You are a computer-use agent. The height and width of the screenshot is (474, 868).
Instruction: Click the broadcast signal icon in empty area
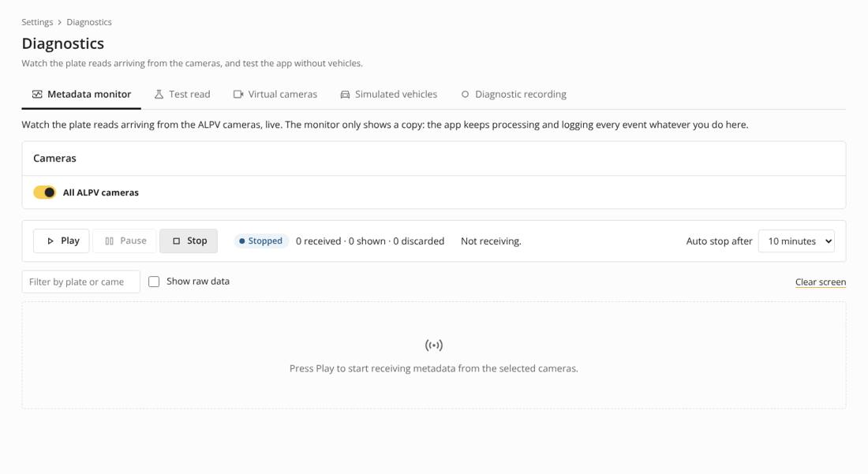click(x=434, y=345)
